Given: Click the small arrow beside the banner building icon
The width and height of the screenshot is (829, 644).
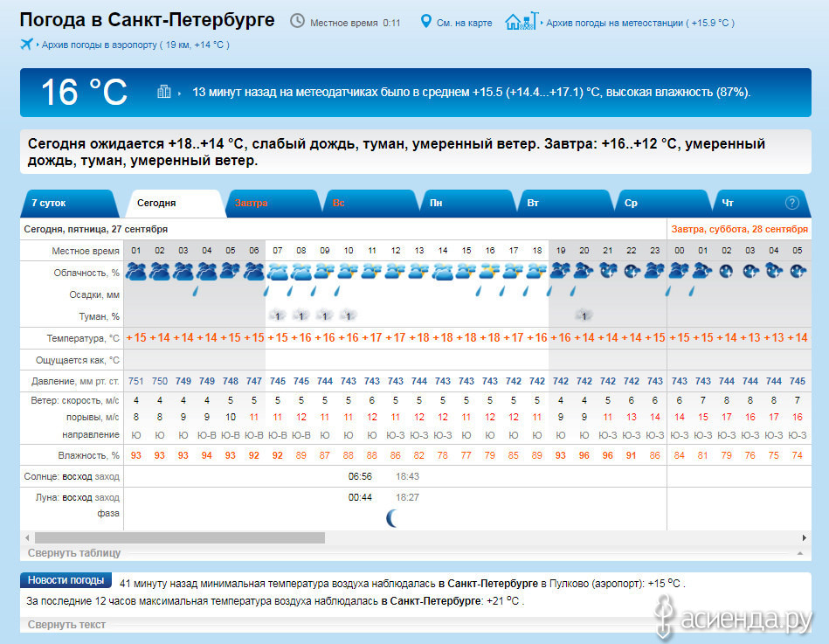Looking at the screenshot, I should coord(179,93).
